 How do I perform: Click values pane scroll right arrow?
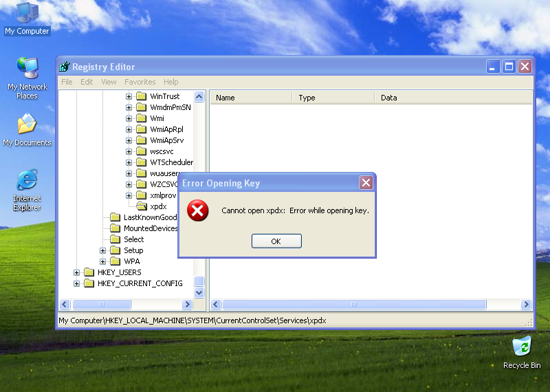pos(526,304)
